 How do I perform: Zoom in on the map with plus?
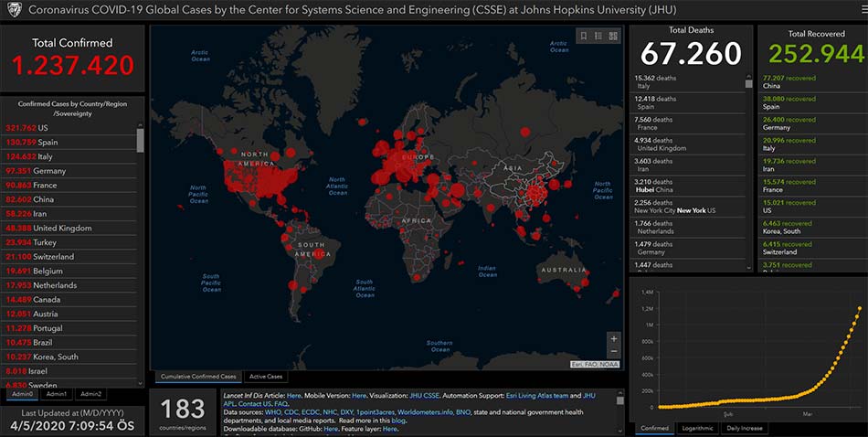[613, 338]
